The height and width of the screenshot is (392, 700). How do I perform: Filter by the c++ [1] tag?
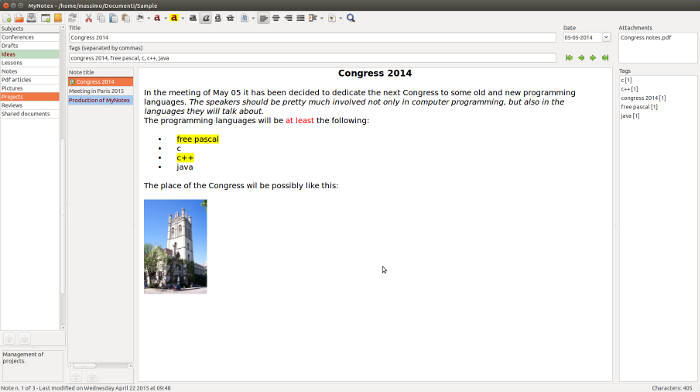click(x=629, y=89)
